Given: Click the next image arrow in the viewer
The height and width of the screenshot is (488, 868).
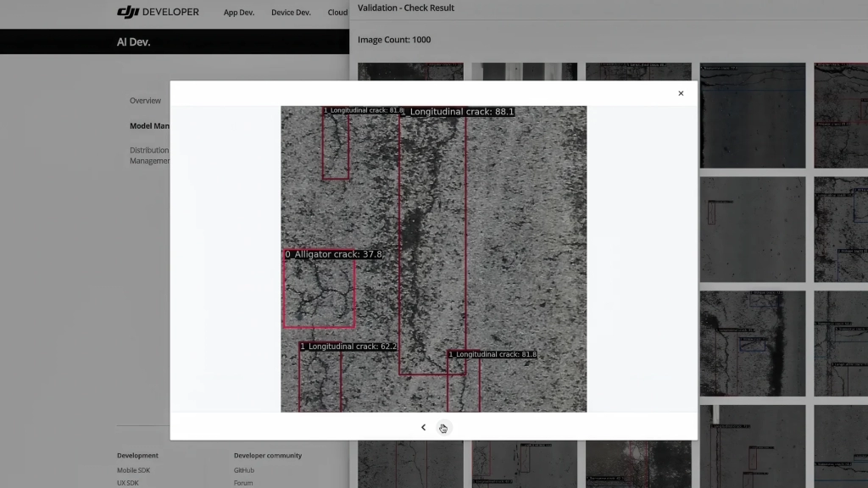Looking at the screenshot, I should point(442,427).
